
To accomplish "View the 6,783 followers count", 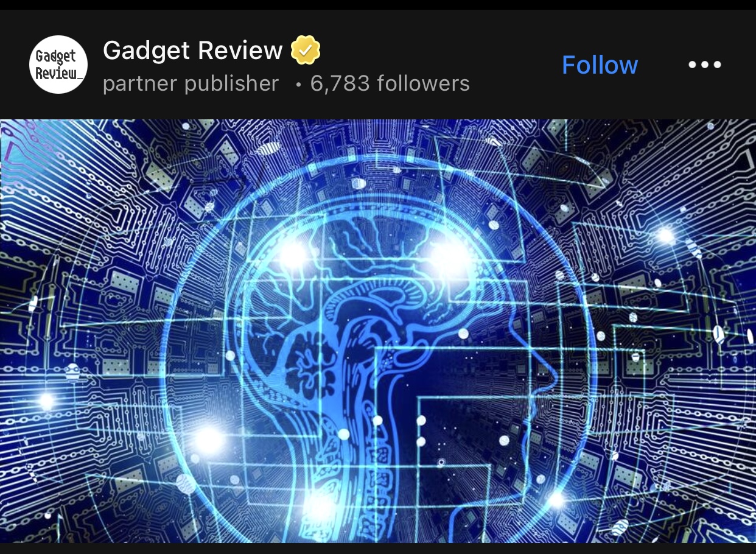I will pos(390,83).
